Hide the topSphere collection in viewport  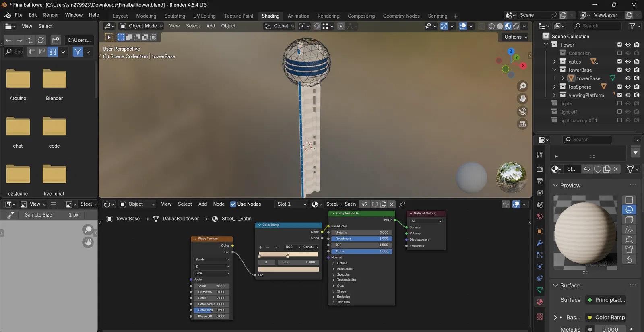click(x=628, y=87)
